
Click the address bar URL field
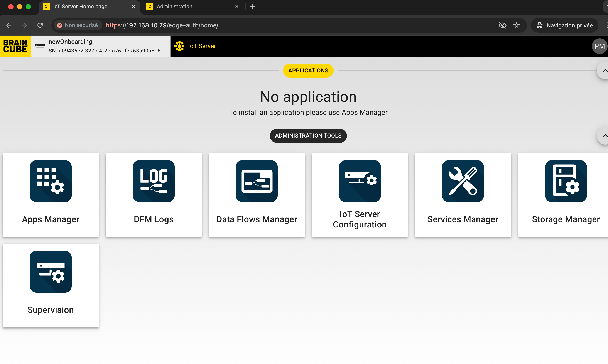[297, 25]
